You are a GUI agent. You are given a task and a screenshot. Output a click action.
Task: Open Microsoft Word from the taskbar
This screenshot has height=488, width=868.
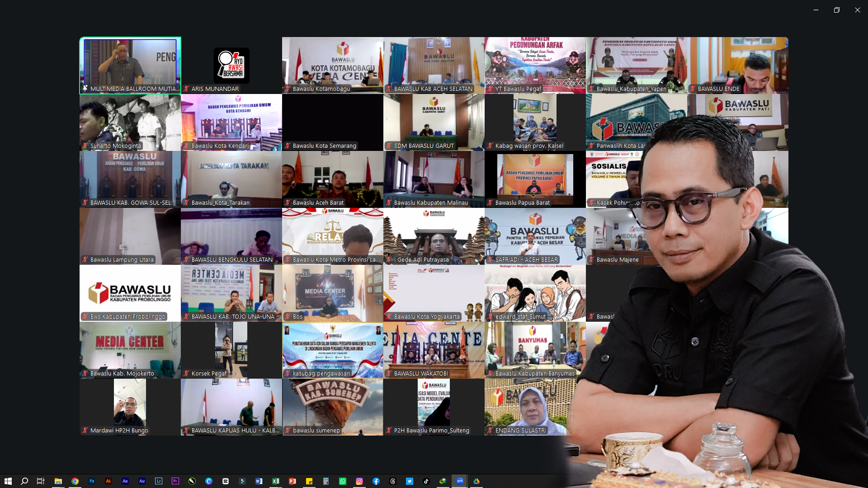tap(259, 481)
